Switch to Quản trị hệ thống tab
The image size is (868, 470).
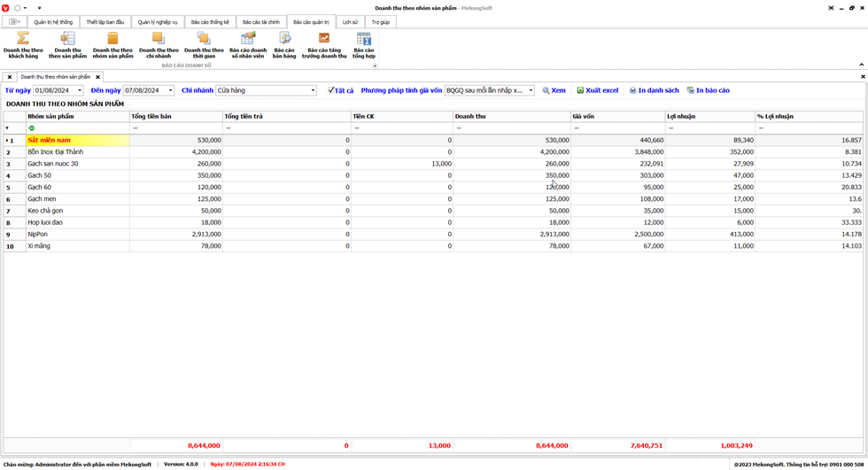point(53,22)
